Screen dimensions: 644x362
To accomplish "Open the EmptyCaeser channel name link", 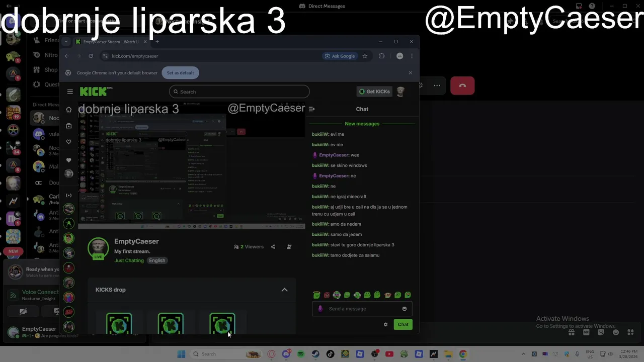I will pos(136,241).
